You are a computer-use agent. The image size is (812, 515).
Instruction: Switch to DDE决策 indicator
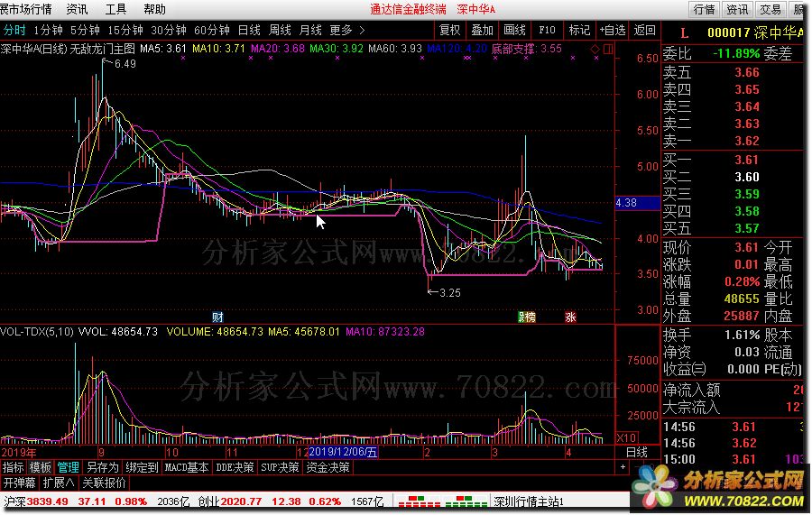(235, 467)
